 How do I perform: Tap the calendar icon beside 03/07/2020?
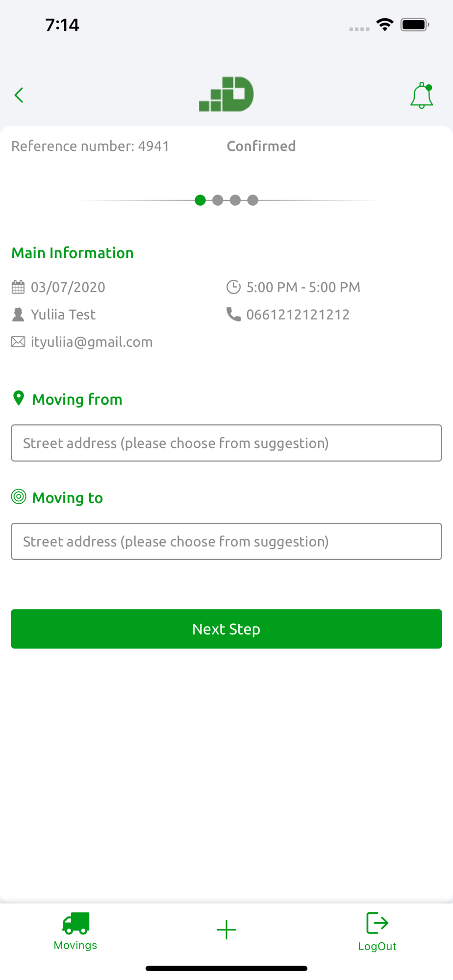(x=18, y=287)
